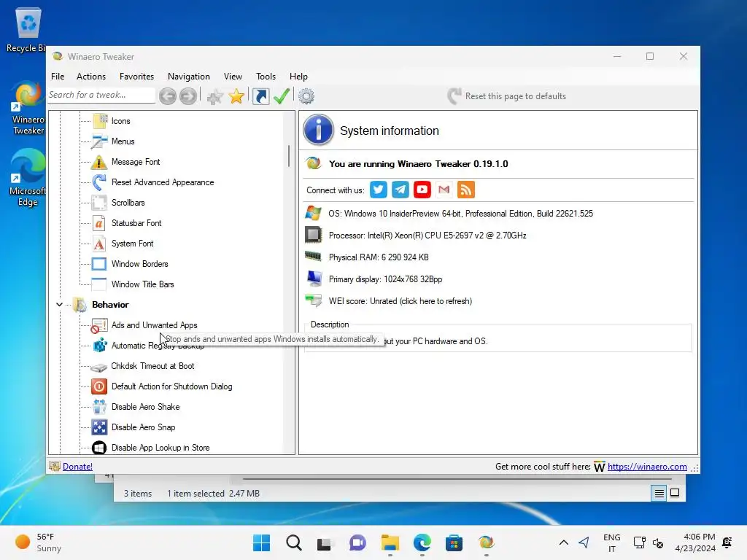Select Window Title Bars tweak
The width and height of the screenshot is (747, 560).
point(142,285)
